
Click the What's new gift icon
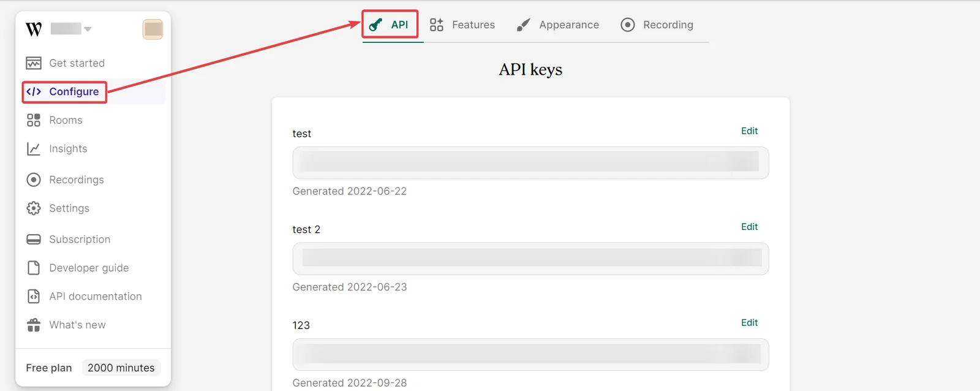[x=34, y=325]
